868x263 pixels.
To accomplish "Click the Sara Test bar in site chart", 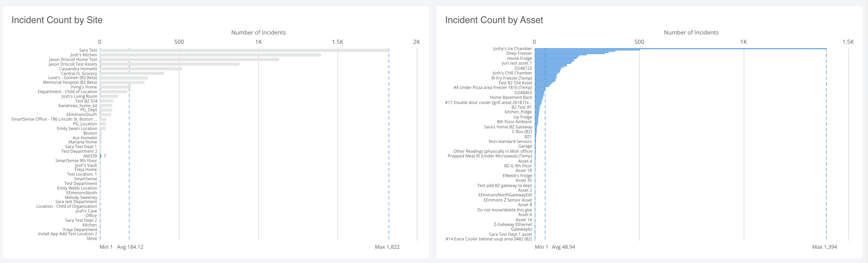I will [244, 50].
